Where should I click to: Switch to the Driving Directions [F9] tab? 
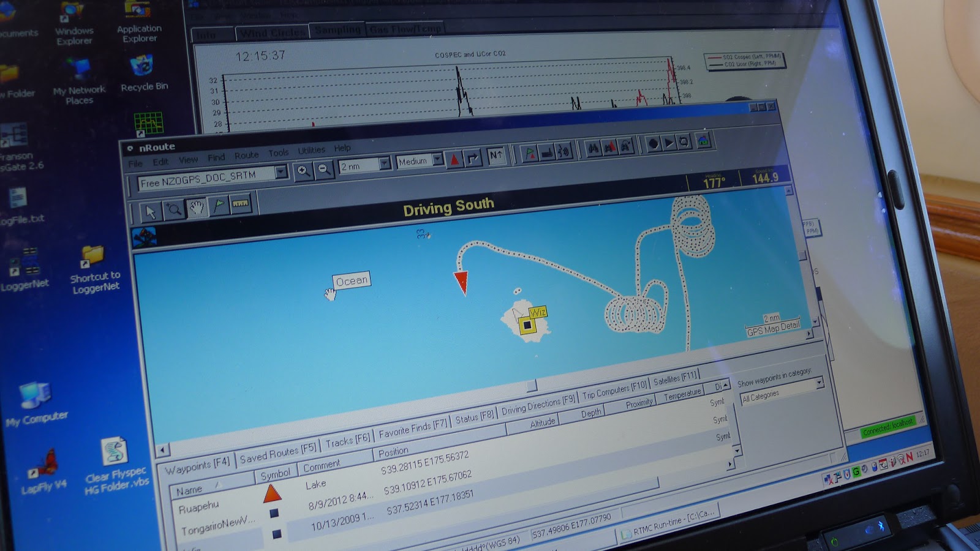[x=538, y=407]
